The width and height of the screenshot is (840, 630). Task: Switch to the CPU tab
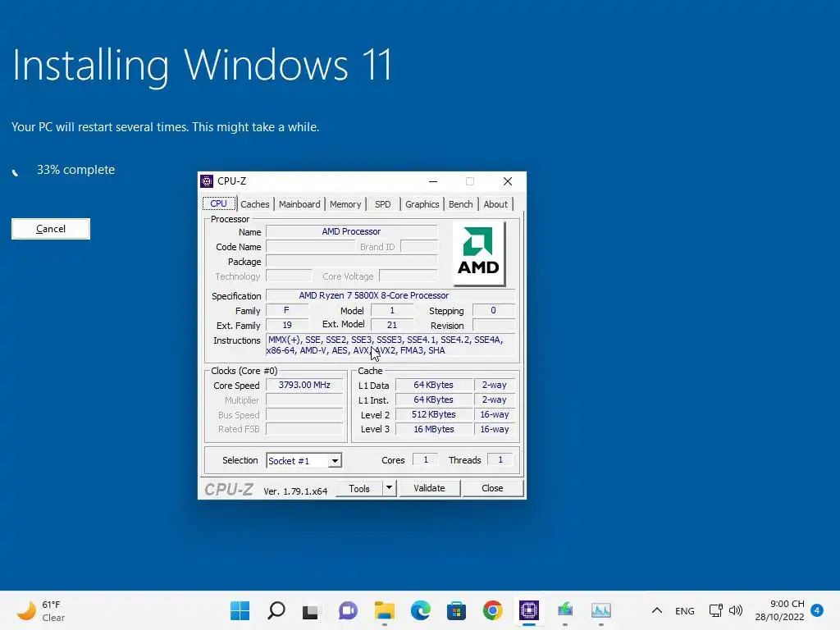pyautogui.click(x=218, y=203)
